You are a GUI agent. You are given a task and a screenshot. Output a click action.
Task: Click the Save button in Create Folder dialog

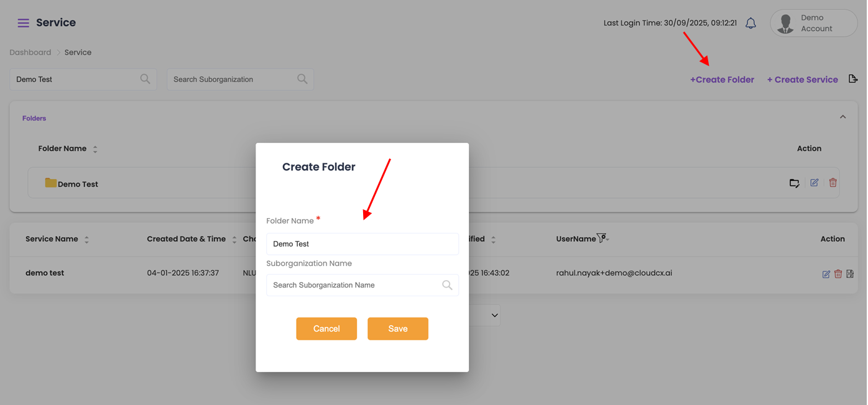pos(397,329)
